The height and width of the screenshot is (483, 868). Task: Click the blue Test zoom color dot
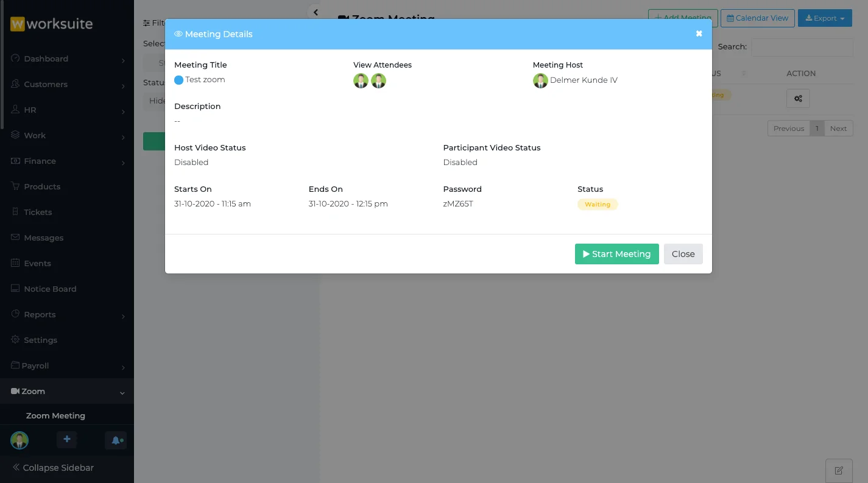point(178,80)
